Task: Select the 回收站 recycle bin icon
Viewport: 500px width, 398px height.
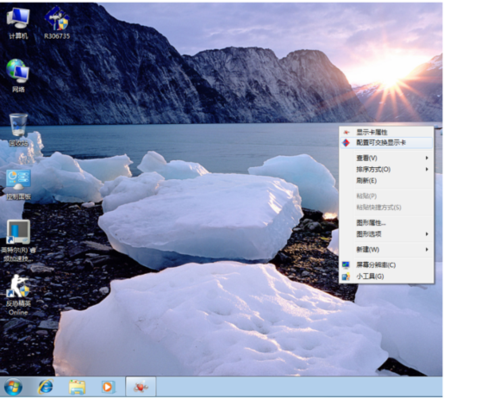Action: click(x=18, y=130)
